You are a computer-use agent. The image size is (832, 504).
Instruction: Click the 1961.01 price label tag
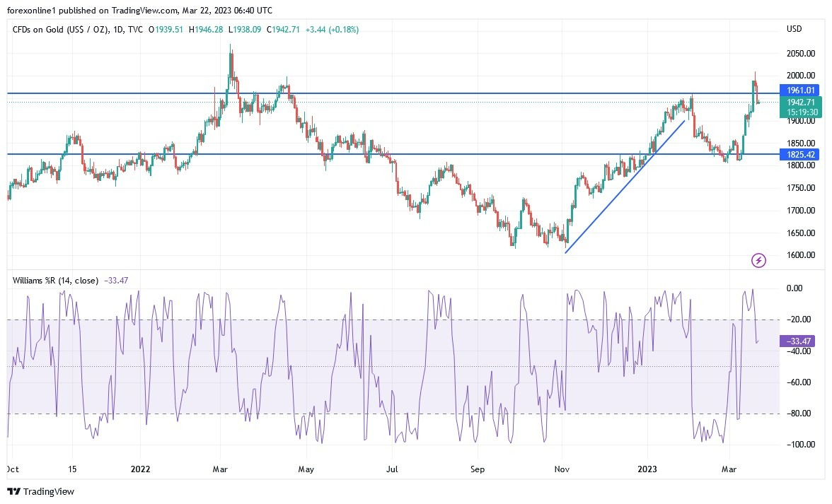(x=799, y=90)
